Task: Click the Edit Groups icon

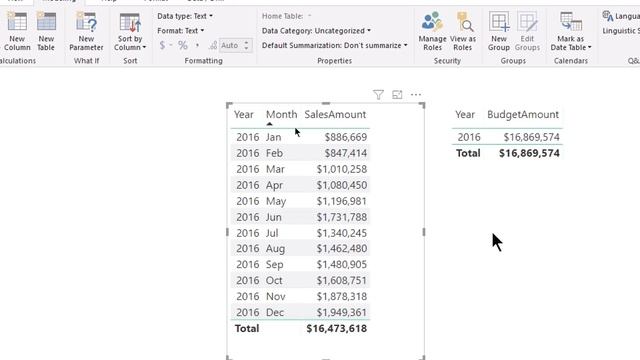Action: [527, 22]
